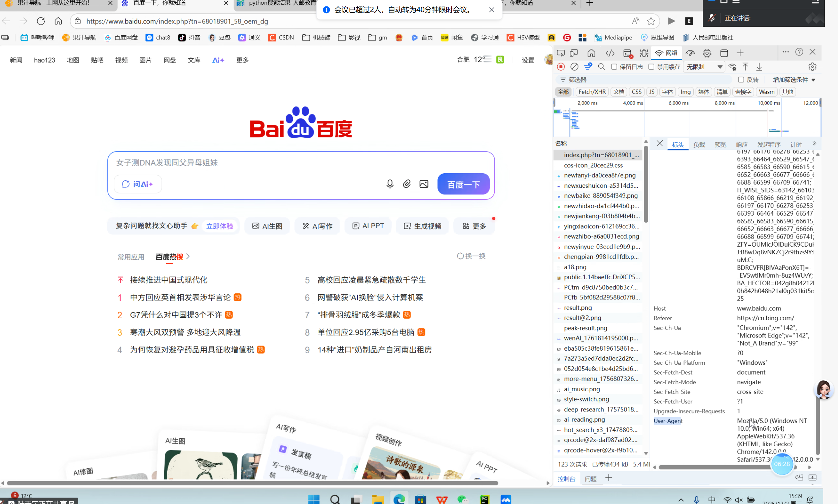Toggle the 禁用缓存 checkbox
840x504 pixels.
coord(652,67)
